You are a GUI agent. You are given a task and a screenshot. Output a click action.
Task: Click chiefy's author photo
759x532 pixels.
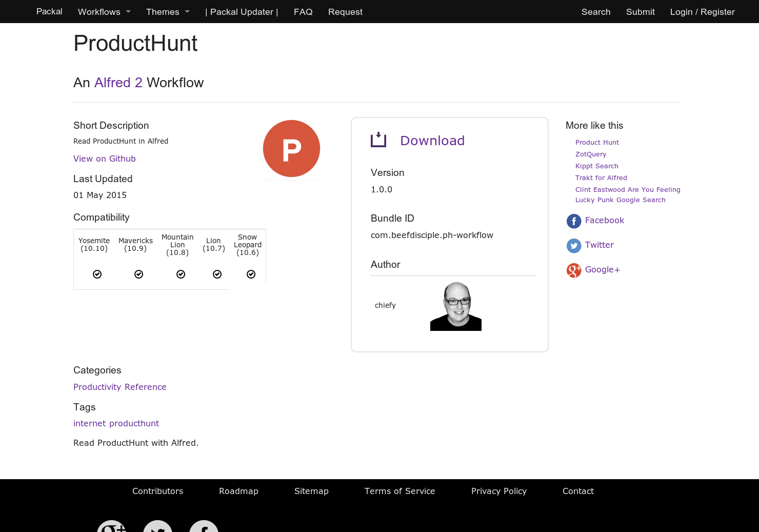(x=455, y=305)
